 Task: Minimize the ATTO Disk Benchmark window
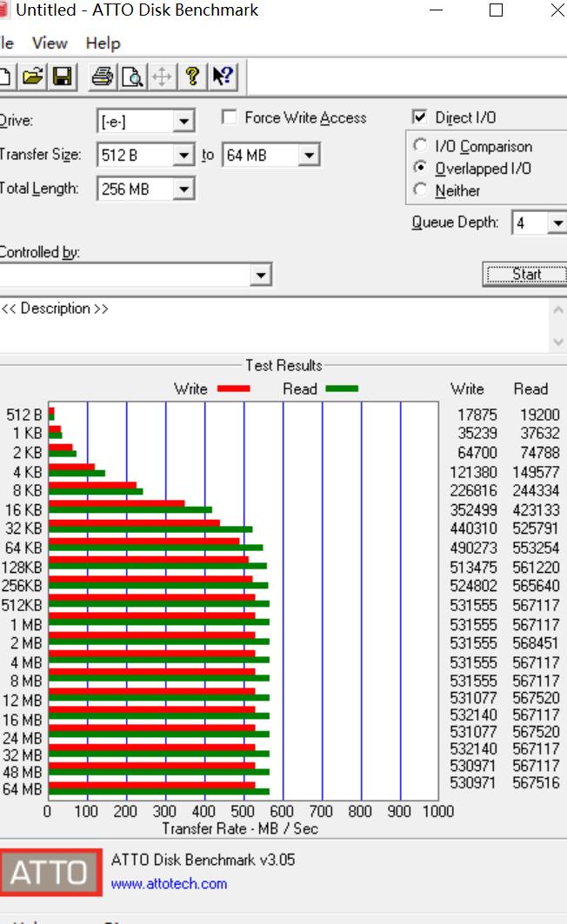[x=437, y=10]
